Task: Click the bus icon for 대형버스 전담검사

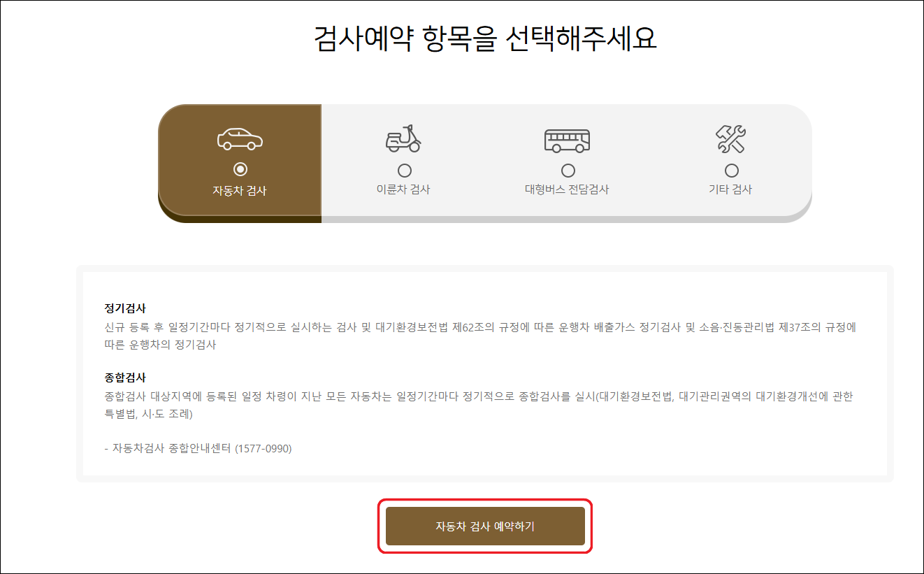Action: pyautogui.click(x=568, y=140)
